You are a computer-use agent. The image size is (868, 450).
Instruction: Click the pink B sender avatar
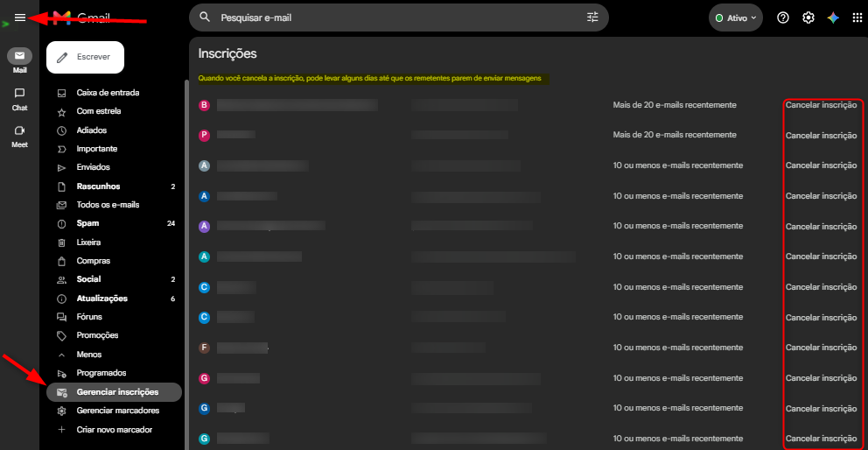coord(204,105)
